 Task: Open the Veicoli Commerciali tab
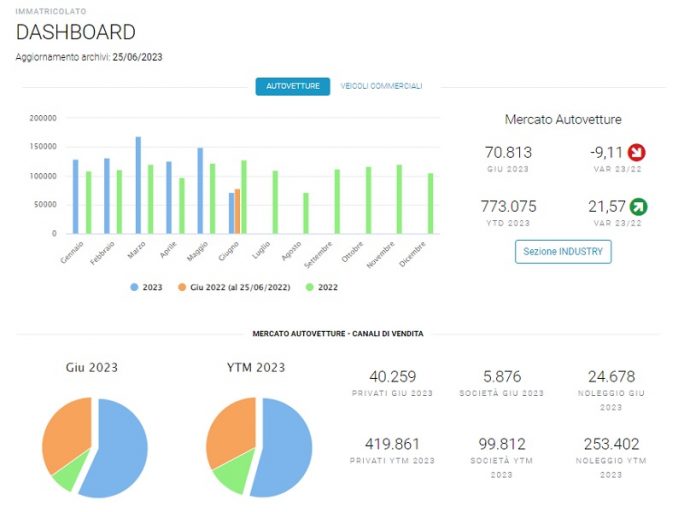point(381,86)
